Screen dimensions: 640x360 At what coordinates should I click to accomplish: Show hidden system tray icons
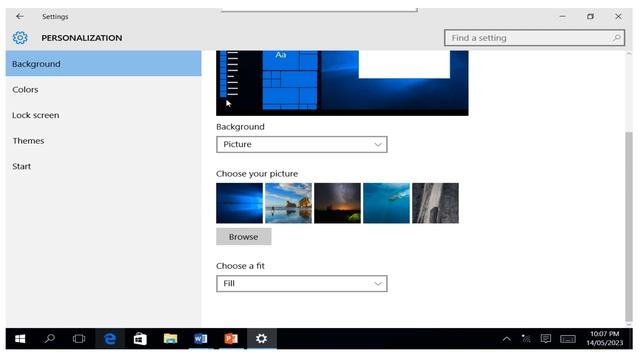point(507,339)
